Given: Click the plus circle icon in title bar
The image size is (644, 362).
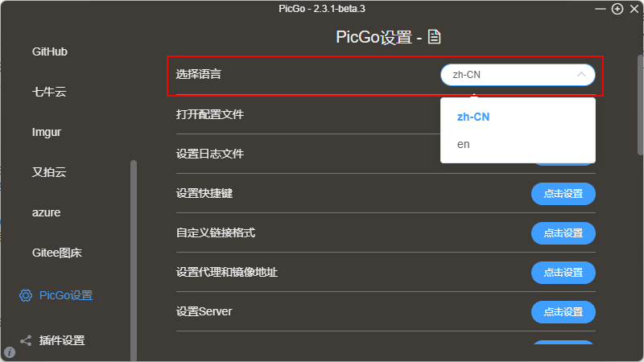Looking at the screenshot, I should 617,9.
